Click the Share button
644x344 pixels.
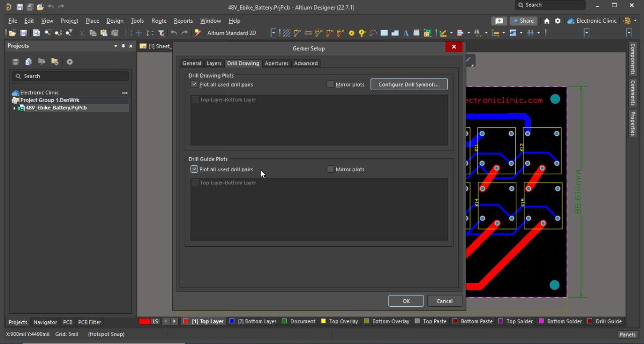pyautogui.click(x=523, y=21)
